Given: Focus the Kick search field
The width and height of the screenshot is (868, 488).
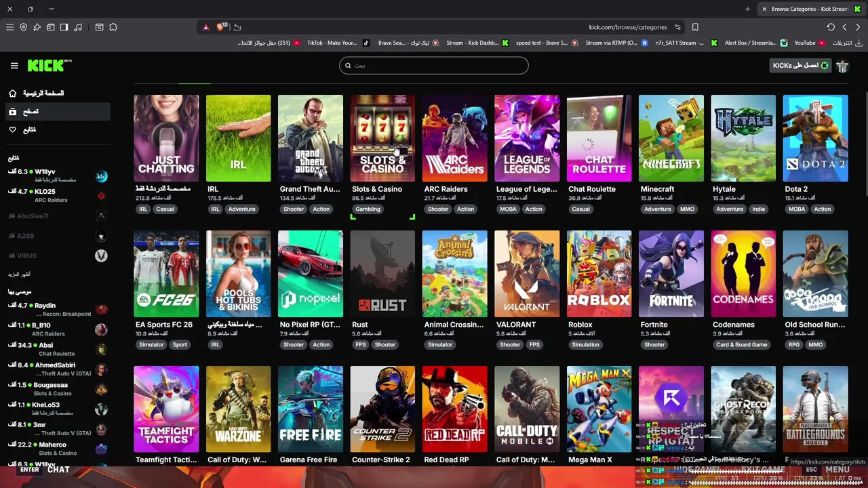Looking at the screenshot, I should pos(434,66).
